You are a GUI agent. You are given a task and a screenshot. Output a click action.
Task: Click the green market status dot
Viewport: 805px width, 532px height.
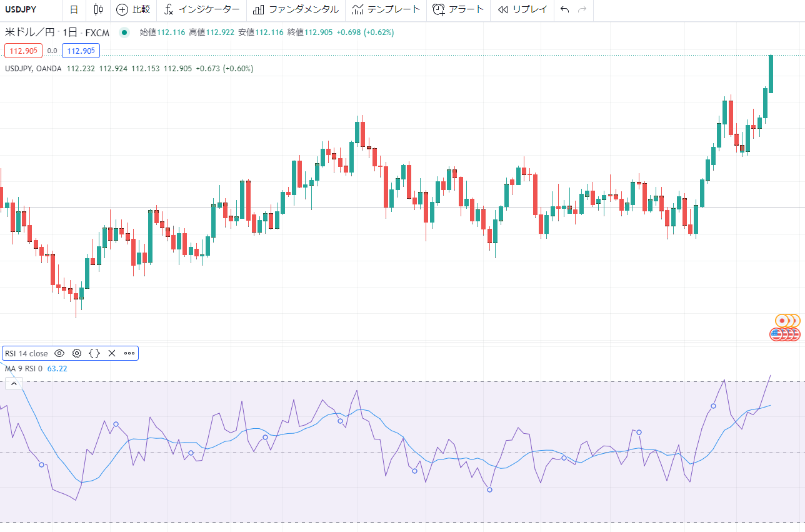124,33
